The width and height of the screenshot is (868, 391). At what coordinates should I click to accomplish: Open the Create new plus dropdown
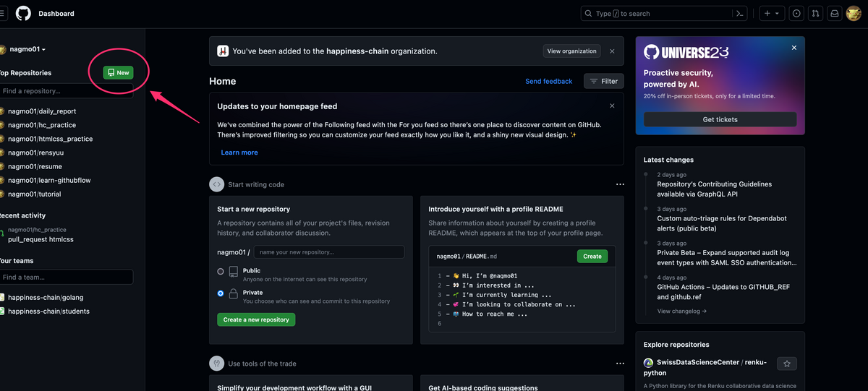(771, 13)
